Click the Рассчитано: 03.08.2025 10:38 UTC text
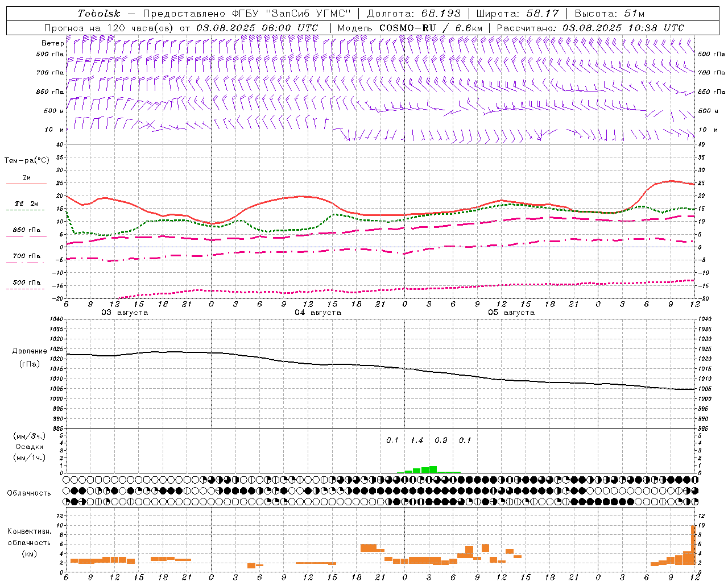Screen dimensions: 728x582 pos(590,28)
